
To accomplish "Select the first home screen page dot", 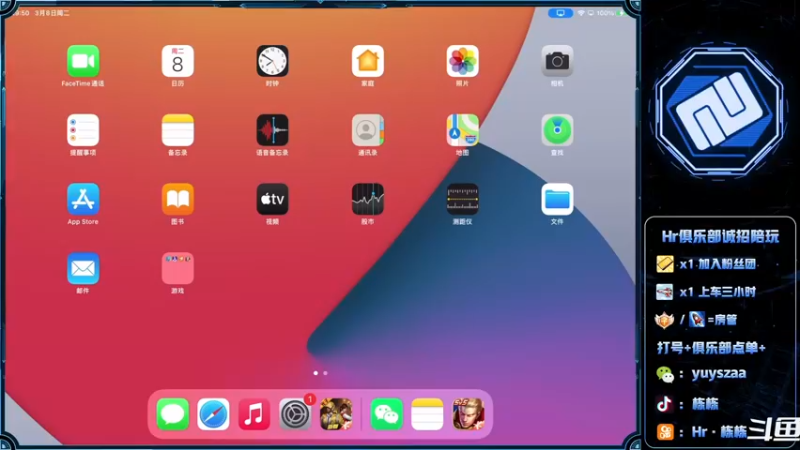I will coord(316,373).
